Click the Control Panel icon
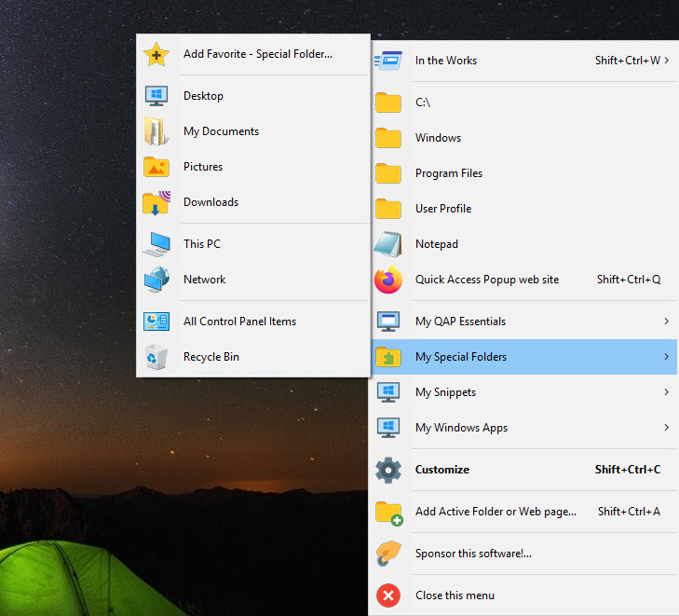679x616 pixels. (x=156, y=322)
